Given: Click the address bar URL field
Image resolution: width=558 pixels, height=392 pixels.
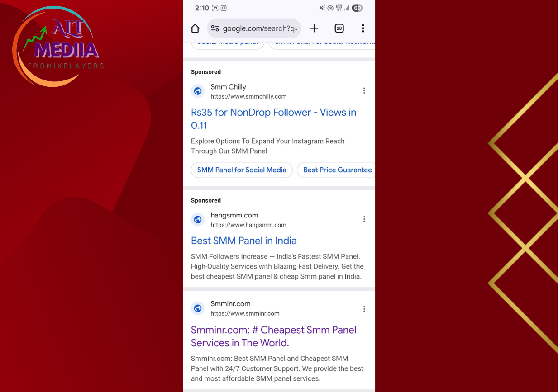Looking at the screenshot, I should click(x=260, y=28).
